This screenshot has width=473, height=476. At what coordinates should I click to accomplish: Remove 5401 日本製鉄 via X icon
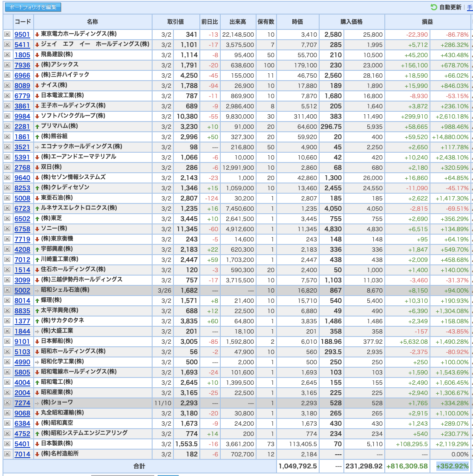(7, 444)
